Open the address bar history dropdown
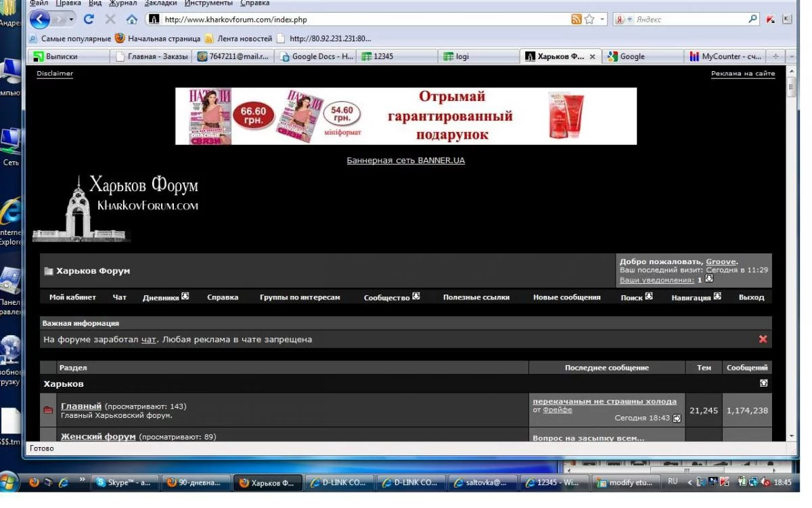Screen dimensions: 812x508 602,20
